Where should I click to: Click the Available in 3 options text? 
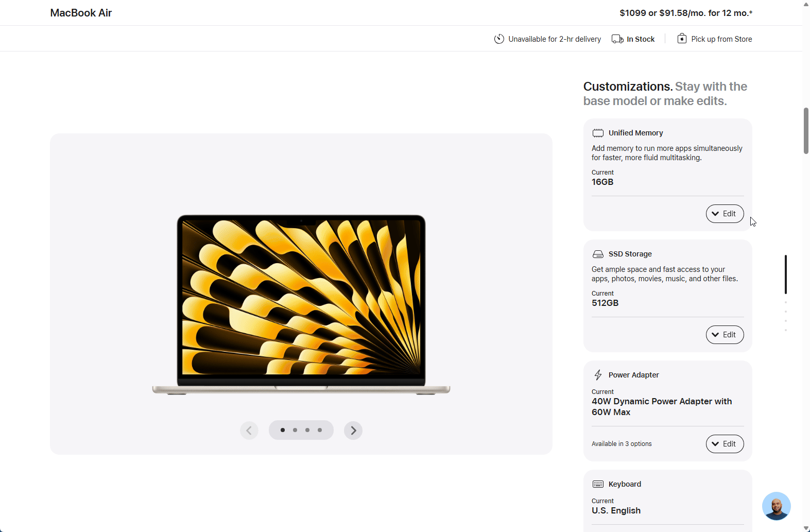click(622, 444)
